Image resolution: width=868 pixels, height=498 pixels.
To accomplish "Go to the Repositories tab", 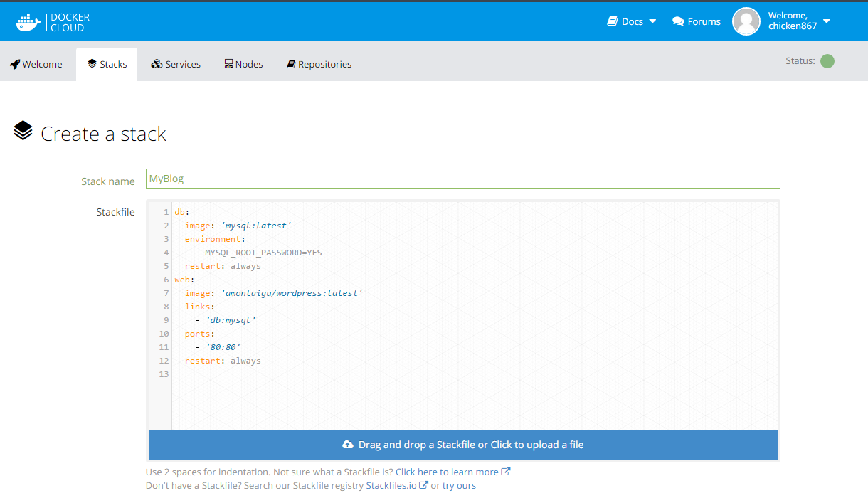I will tap(319, 64).
